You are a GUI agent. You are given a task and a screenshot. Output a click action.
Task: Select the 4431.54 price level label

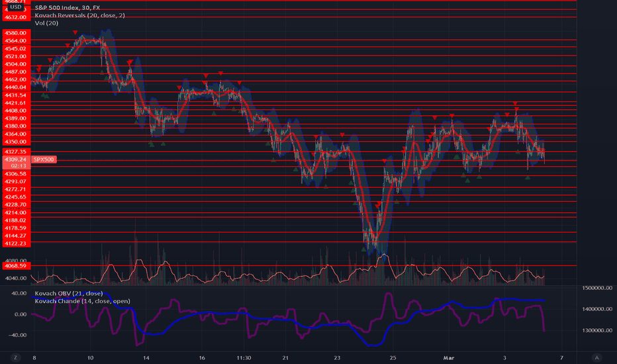16,95
